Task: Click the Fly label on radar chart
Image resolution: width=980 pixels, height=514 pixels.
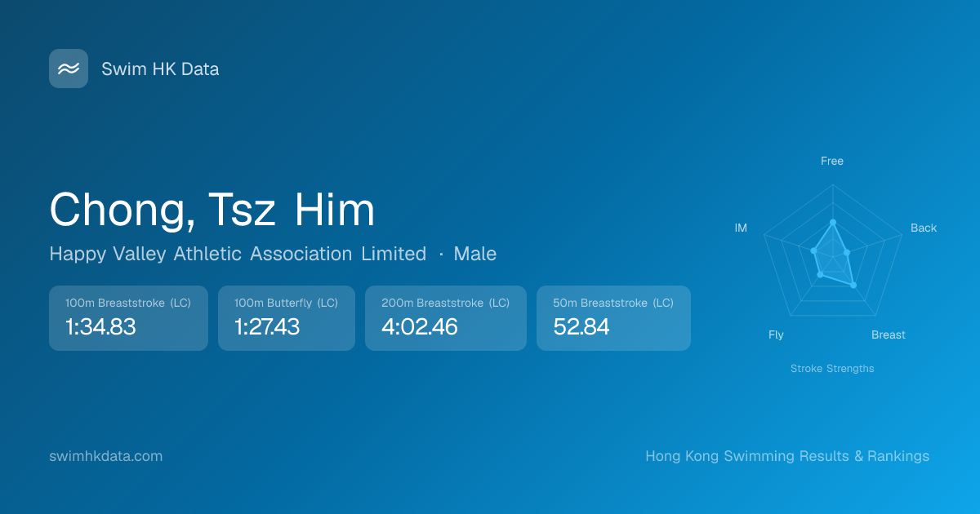Action: tap(776, 335)
